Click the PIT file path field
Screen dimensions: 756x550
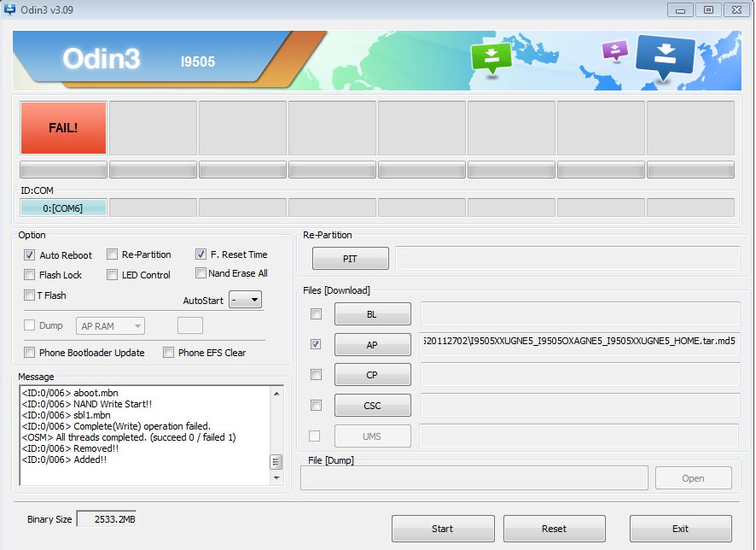567,258
